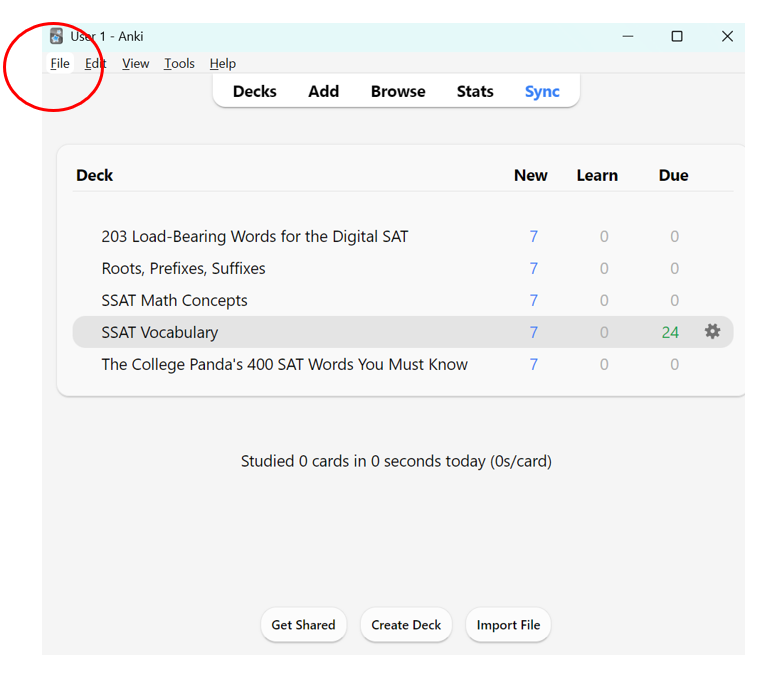Screen dimensions: 774x681
Task: Maximize the Anki window
Action: click(x=677, y=37)
